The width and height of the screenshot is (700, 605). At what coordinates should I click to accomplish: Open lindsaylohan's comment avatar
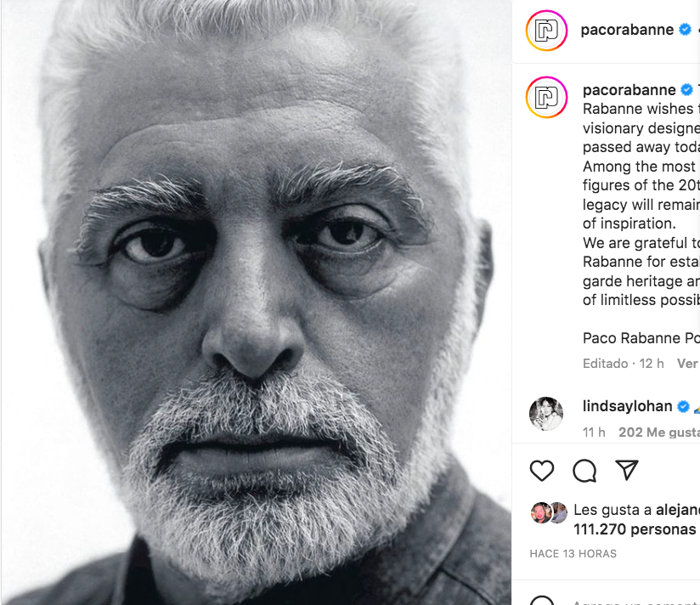click(x=546, y=414)
